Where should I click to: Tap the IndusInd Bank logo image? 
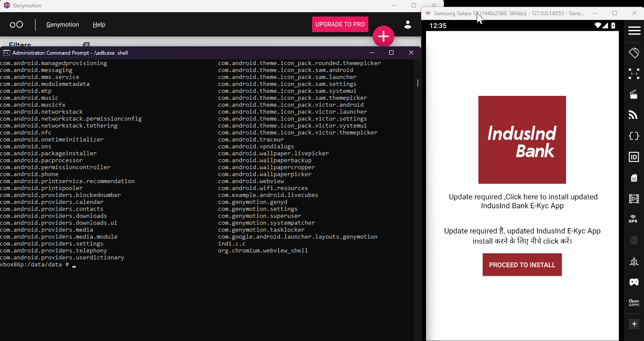(x=522, y=140)
